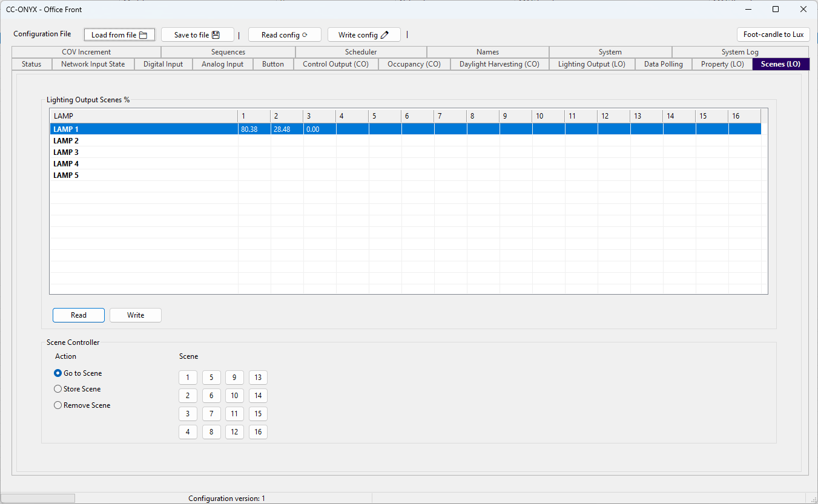Click scene button 1
Image resolution: width=818 pixels, height=504 pixels.
pos(188,378)
